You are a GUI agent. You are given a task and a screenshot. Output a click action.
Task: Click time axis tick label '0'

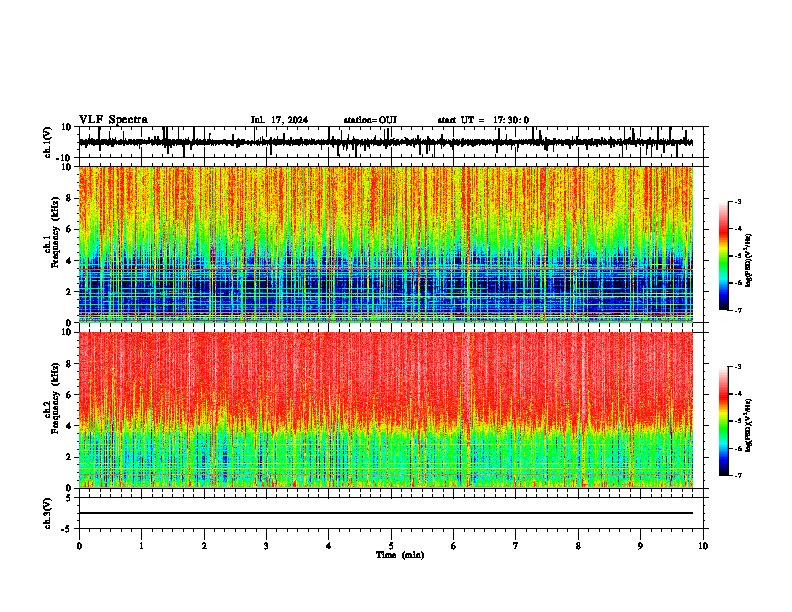tap(79, 546)
